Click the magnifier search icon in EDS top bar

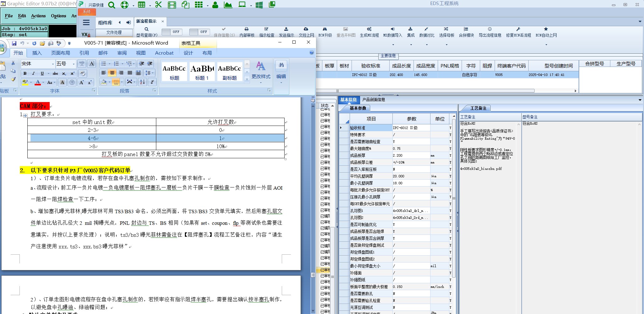(x=111, y=5)
